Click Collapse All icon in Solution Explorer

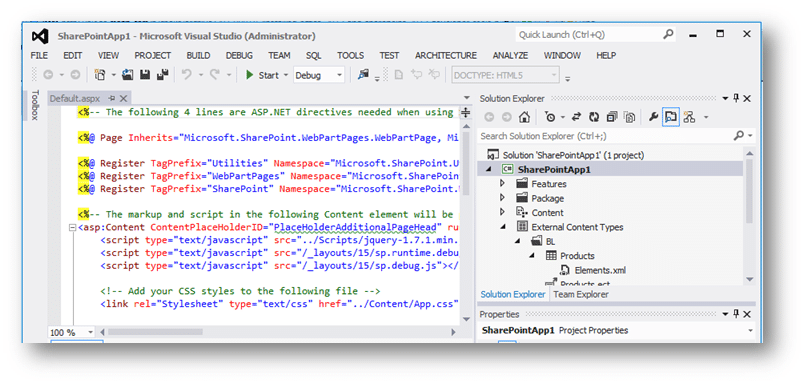point(611,118)
